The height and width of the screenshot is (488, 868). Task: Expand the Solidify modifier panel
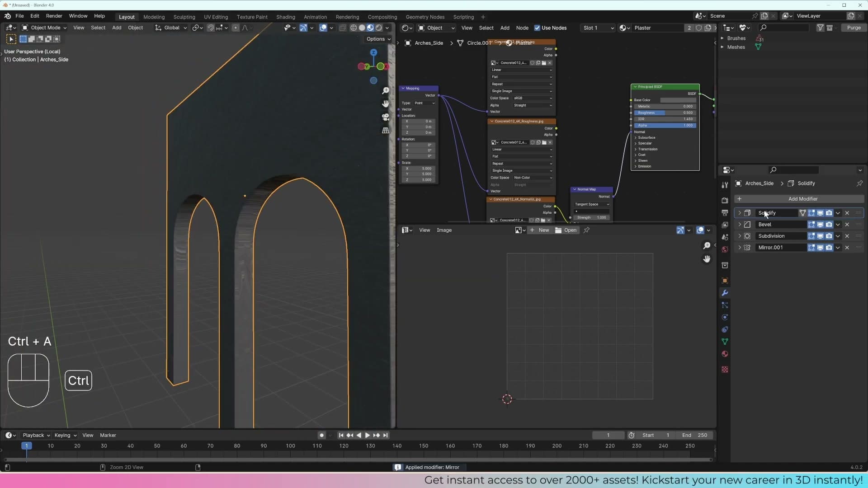[740, 213]
